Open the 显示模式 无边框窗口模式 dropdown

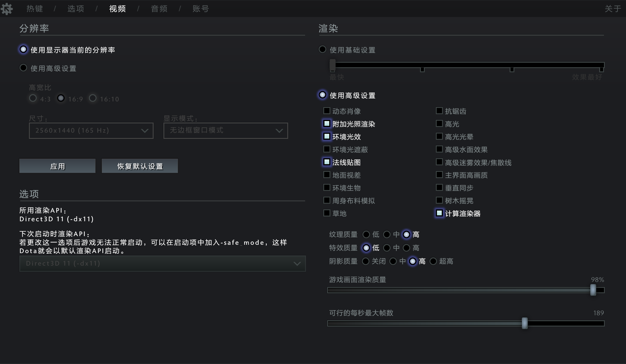[226, 131]
